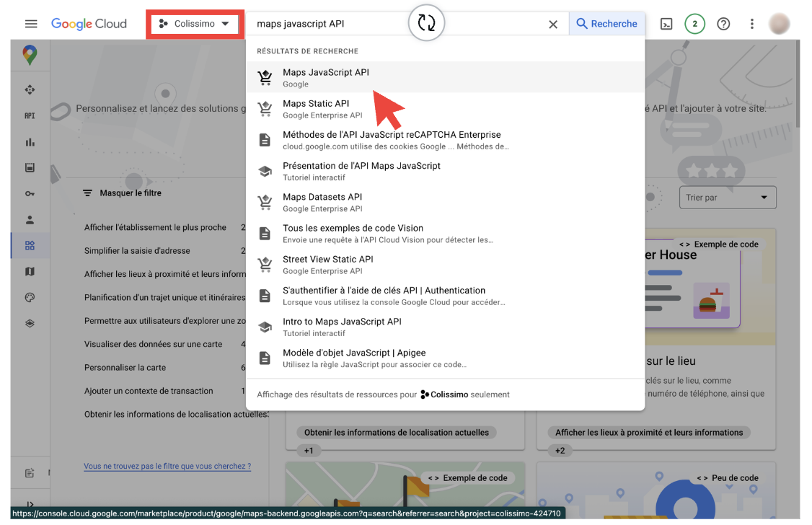Open Modèle d'objet JavaScript Apigee result
This screenshot has width=812, height=525.
click(x=446, y=358)
